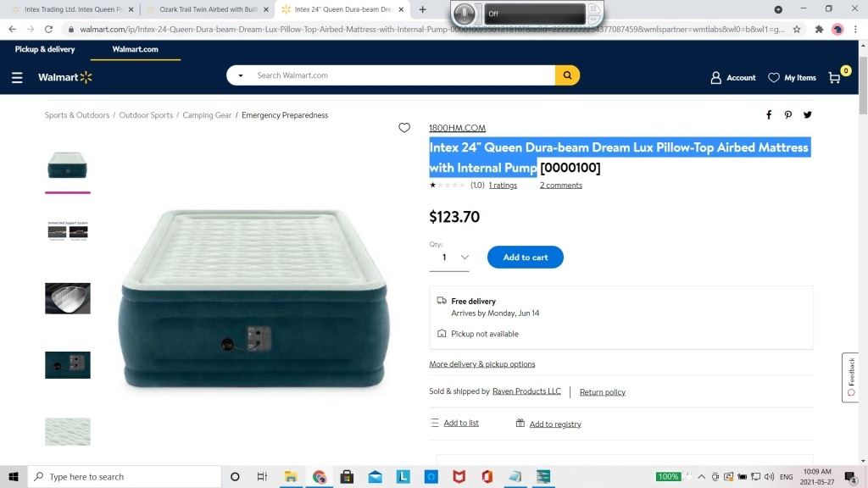Viewport: 868px width, 488px height.
Task: Switch to the Ozark Trail Twin Airbed tab
Action: [208, 9]
